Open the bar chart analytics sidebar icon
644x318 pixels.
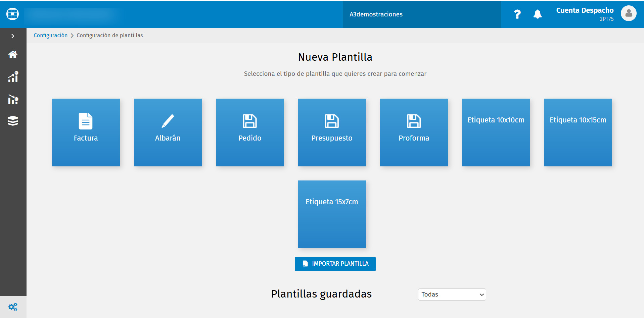click(13, 77)
